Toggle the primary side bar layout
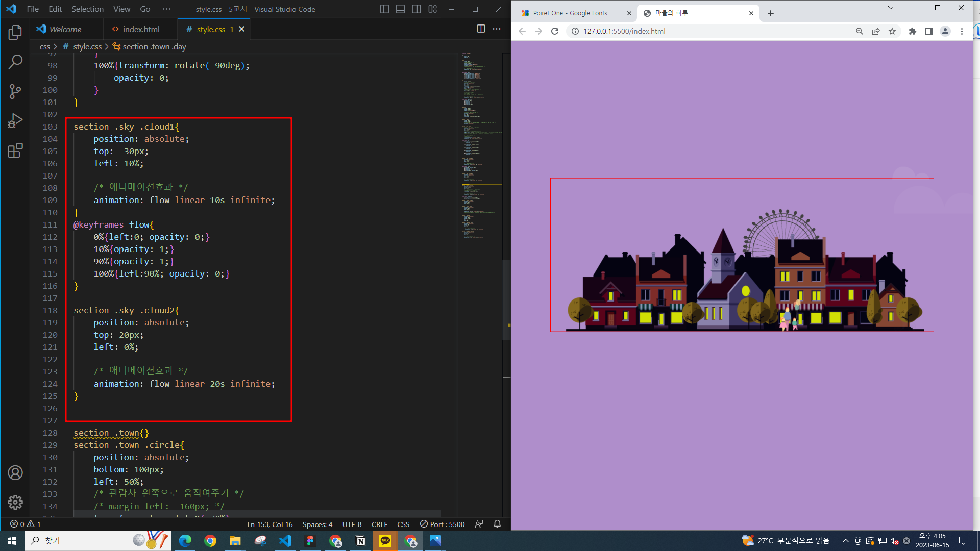 tap(384, 9)
